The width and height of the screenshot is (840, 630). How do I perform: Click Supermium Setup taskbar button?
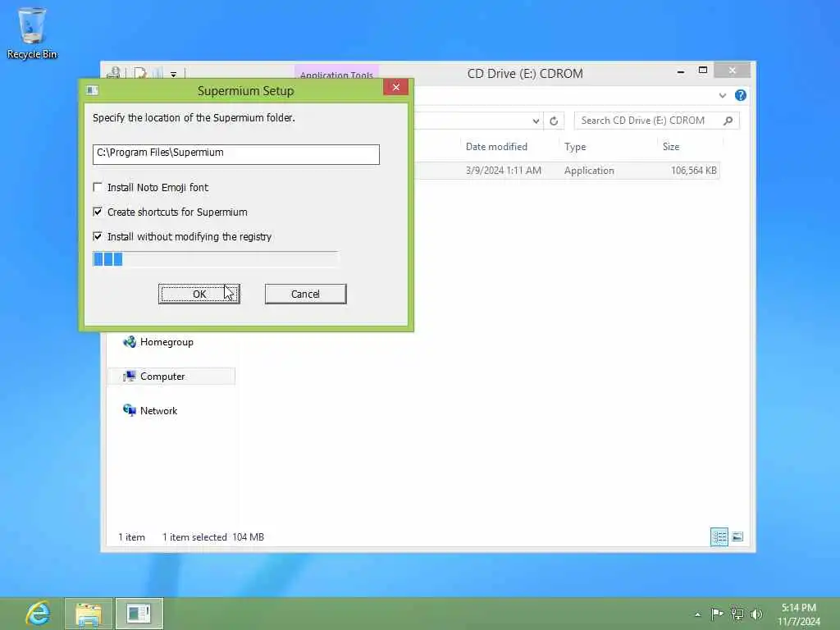pyautogui.click(x=139, y=614)
